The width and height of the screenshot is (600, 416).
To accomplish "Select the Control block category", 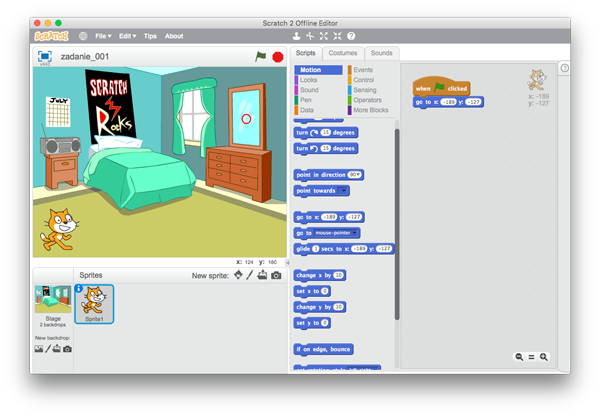I will (x=364, y=80).
